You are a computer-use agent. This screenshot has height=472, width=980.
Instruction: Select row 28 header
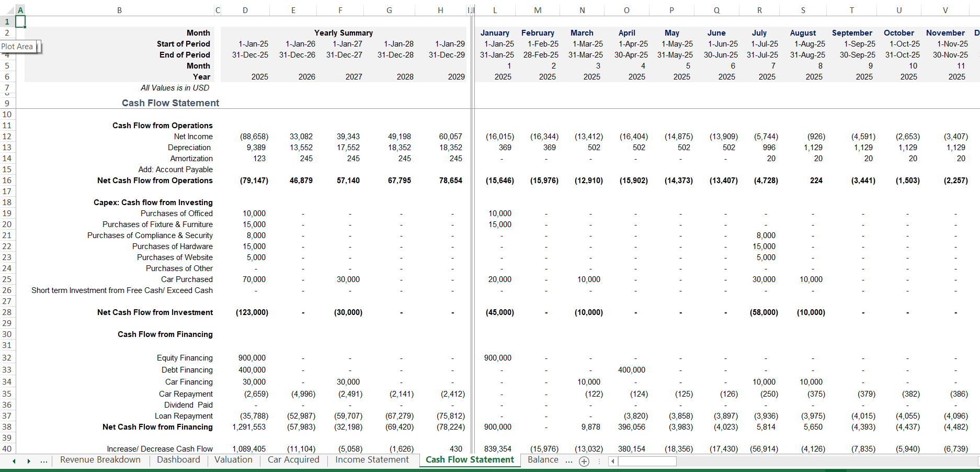[x=7, y=312]
